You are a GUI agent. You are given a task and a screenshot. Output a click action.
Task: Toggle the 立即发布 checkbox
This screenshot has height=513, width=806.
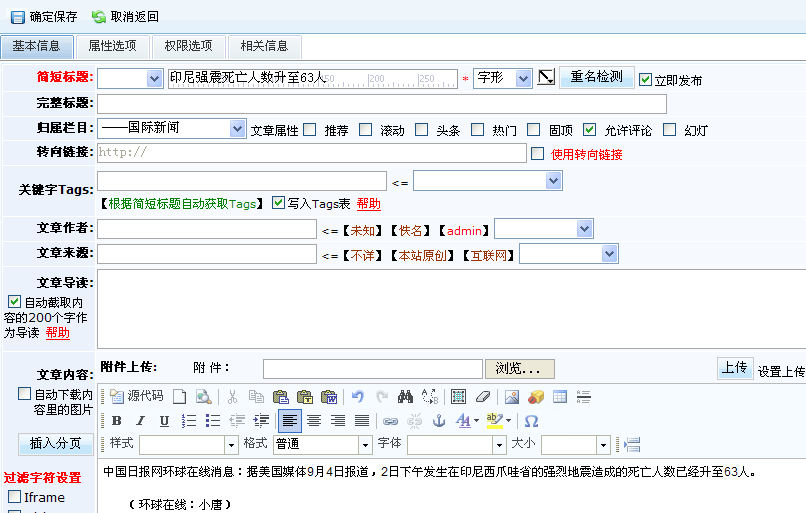(645, 80)
